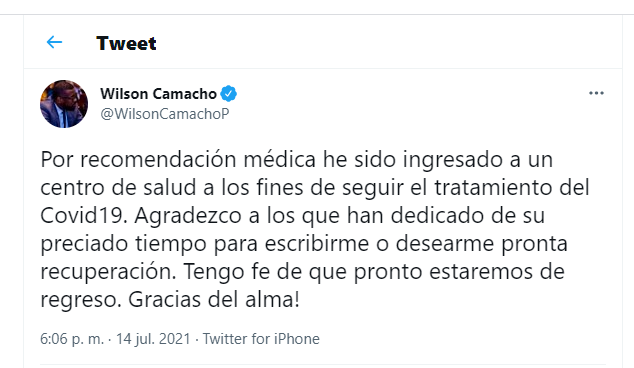Open the Twitter for iPhone source link
The image size is (634, 368).
(261, 338)
